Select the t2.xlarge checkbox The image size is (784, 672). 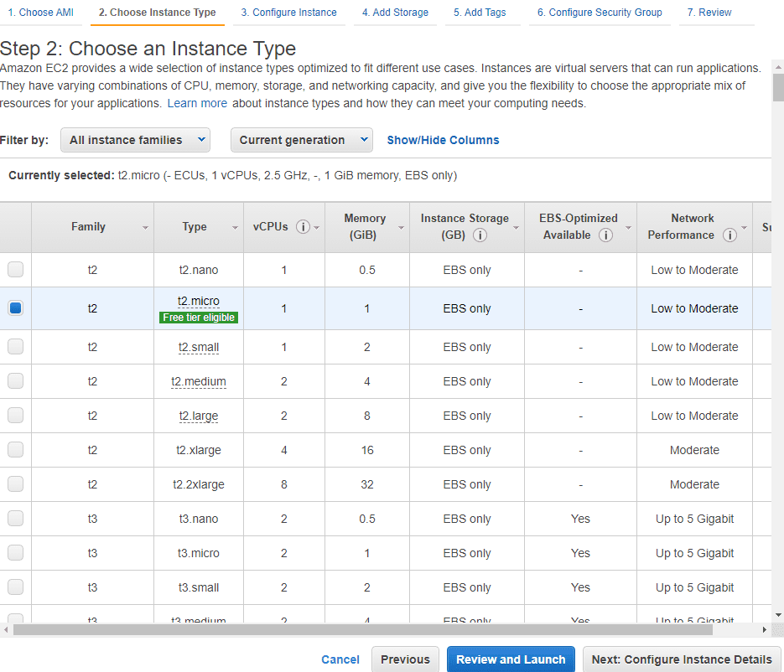(15, 450)
